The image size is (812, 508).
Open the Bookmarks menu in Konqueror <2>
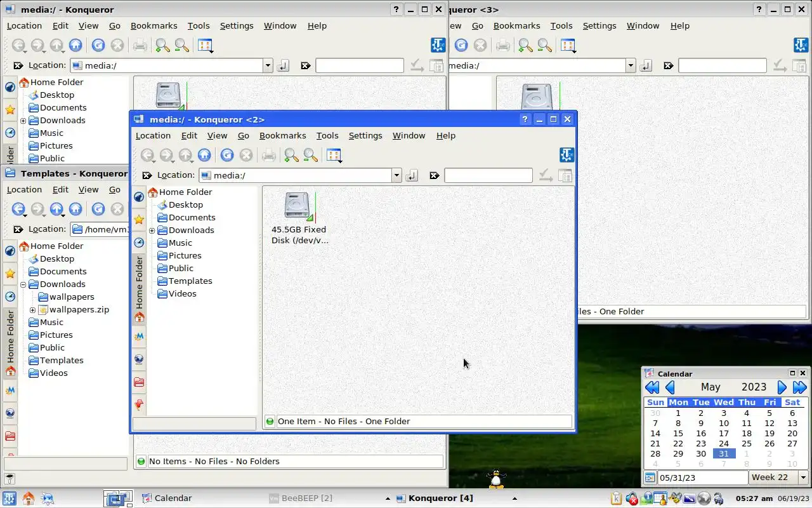pos(282,135)
